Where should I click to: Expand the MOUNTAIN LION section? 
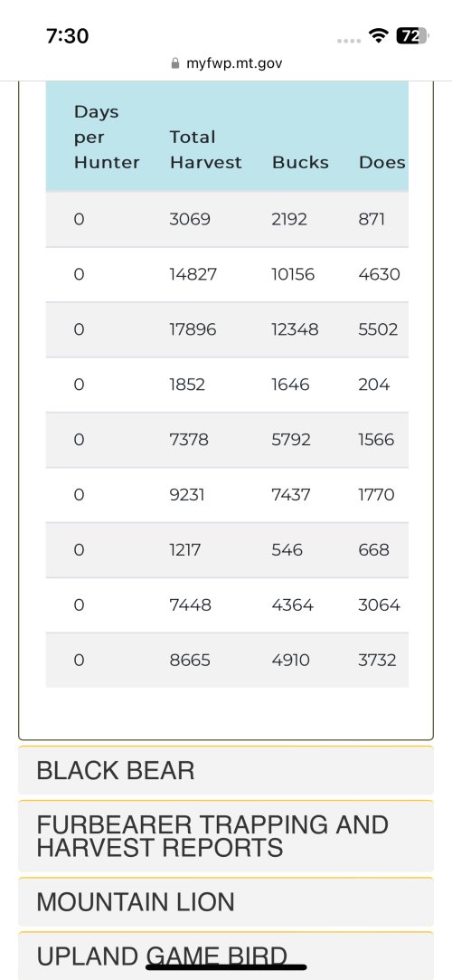point(226,902)
